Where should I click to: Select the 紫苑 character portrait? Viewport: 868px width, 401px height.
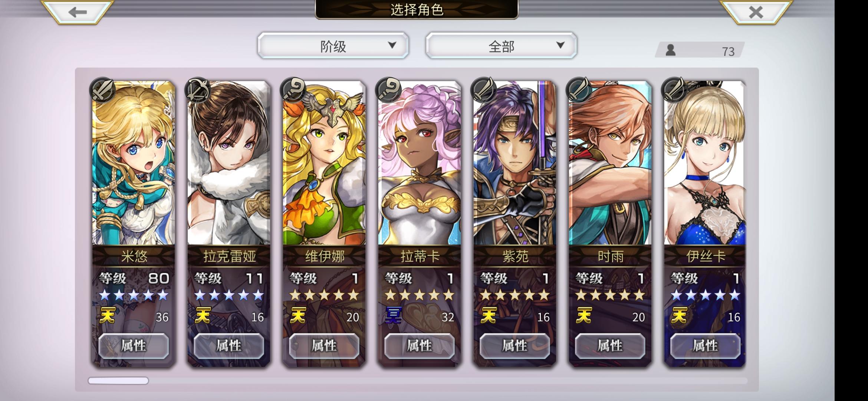515,163
